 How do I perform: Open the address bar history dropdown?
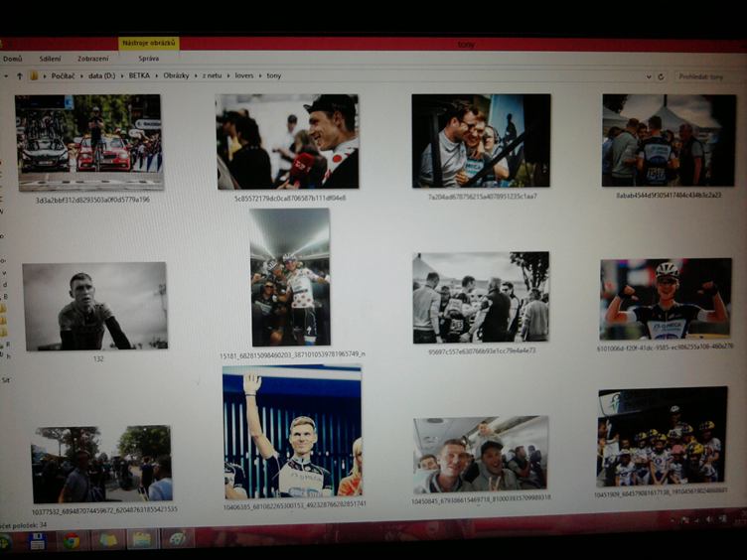(649, 76)
